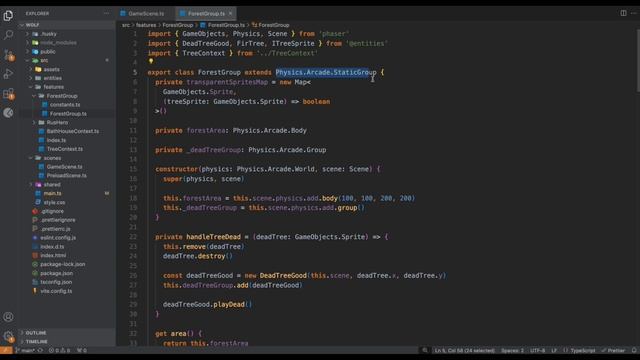Open the Extensions view
640x360 pixels.
pos(8,94)
